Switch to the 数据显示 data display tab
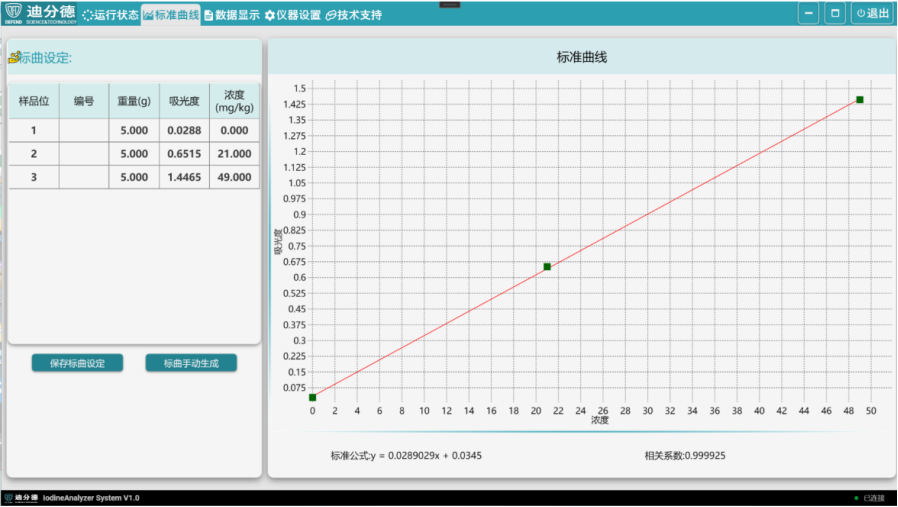Image resolution: width=898 pixels, height=507 pixels. click(231, 14)
